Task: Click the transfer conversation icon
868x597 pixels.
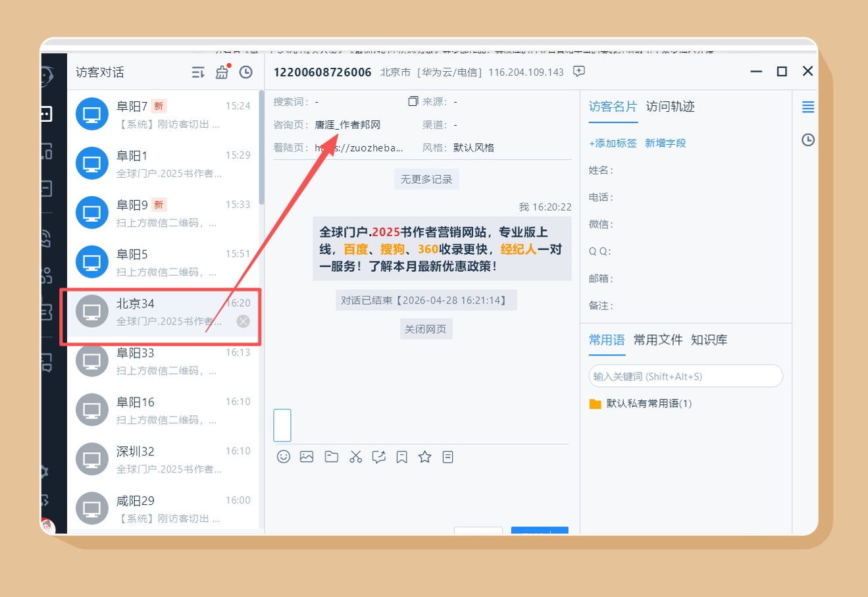Action: pyautogui.click(x=379, y=457)
